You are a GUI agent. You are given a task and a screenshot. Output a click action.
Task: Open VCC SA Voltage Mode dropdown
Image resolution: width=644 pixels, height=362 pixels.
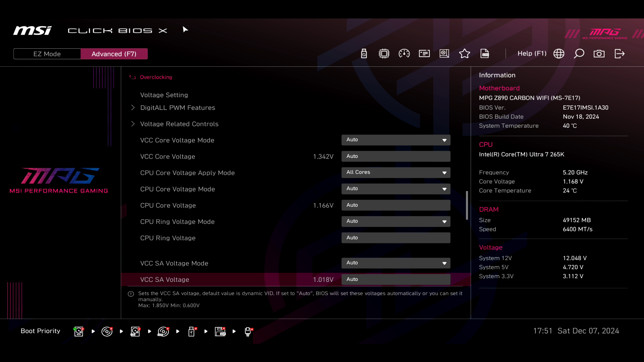click(x=396, y=263)
